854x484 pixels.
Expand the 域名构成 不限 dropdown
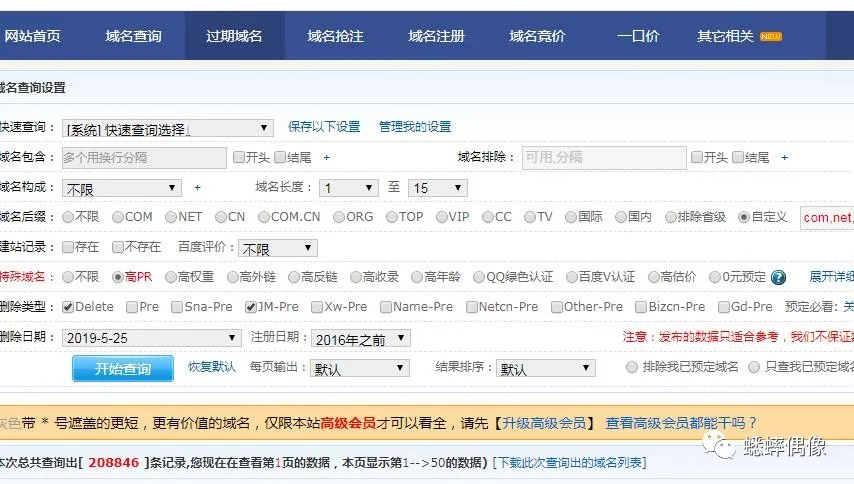click(x=121, y=188)
